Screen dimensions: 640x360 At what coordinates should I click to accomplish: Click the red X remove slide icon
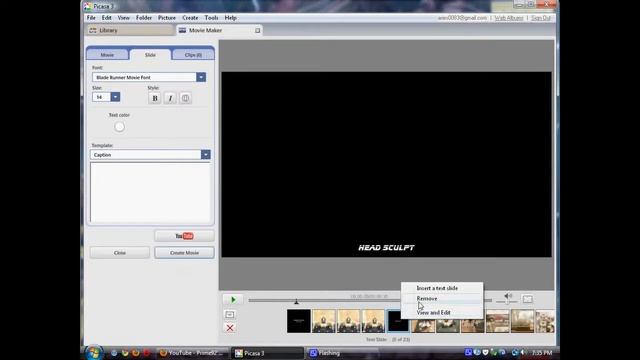click(x=230, y=328)
